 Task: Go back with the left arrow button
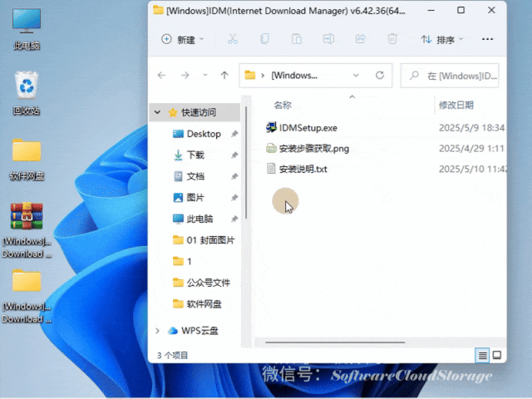(x=161, y=75)
